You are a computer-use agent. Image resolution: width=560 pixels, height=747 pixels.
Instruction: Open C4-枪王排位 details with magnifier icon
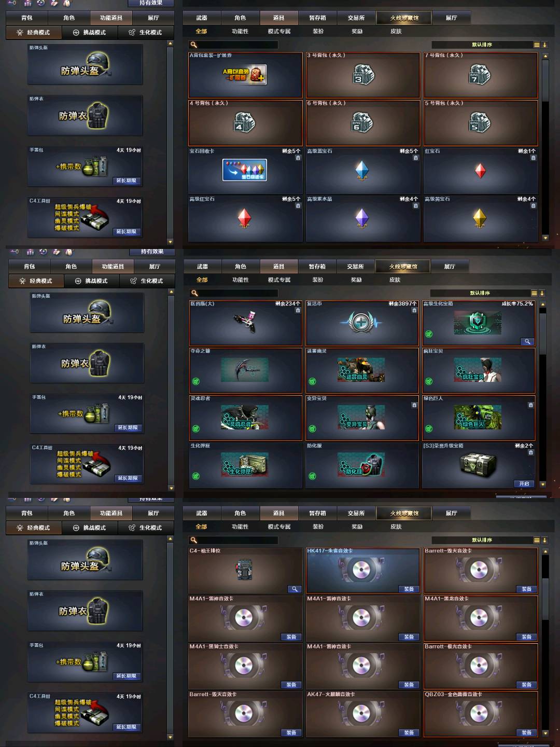coord(295,589)
